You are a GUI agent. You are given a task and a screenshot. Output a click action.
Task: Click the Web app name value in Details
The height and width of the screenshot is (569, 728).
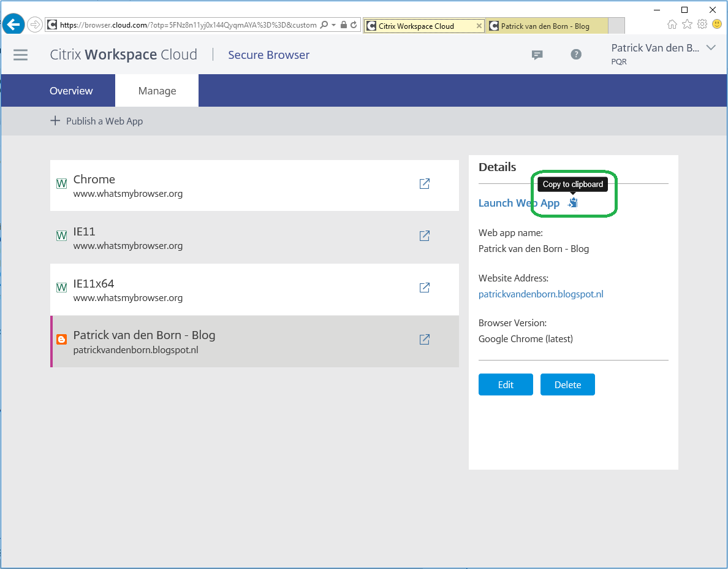(534, 249)
